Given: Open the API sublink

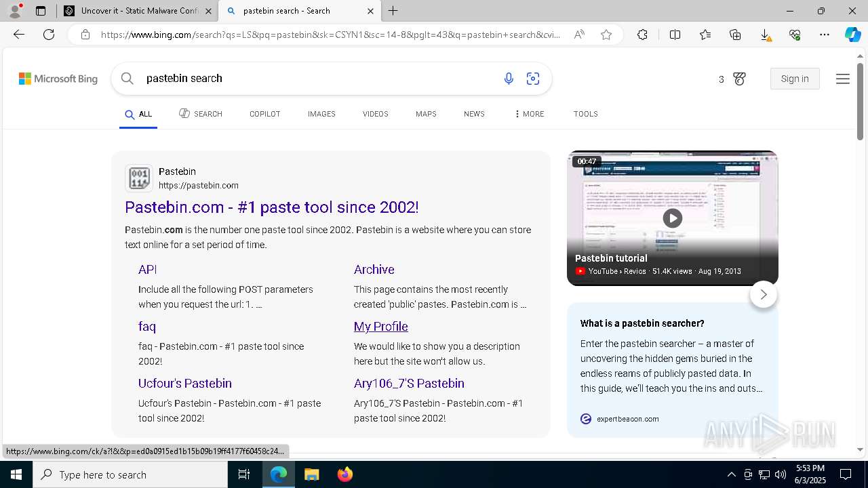Looking at the screenshot, I should point(148,270).
